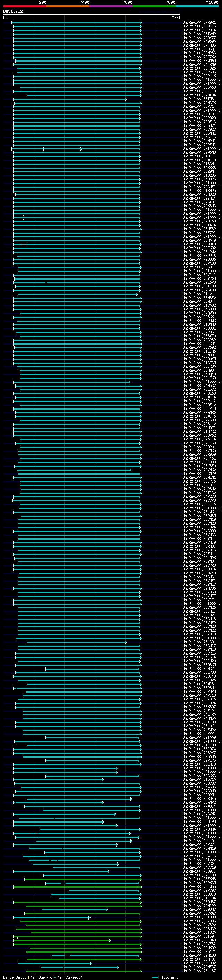Click hit label UniRef100_P48158
This screenshot has width=222, height=980.
pyautogui.click(x=199, y=394)
